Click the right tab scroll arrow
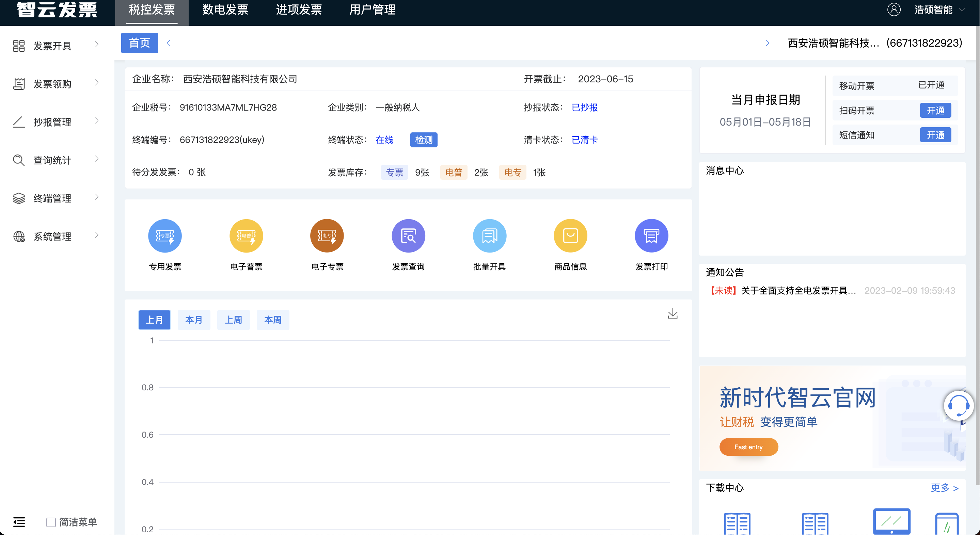The height and width of the screenshot is (535, 980). [x=767, y=43]
